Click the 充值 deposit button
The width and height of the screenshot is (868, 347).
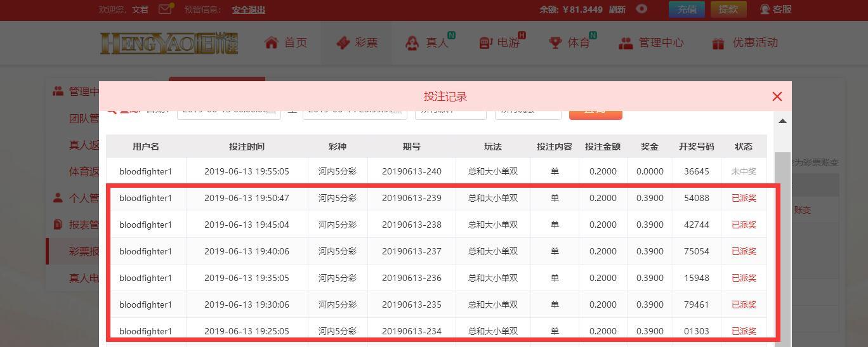(687, 9)
